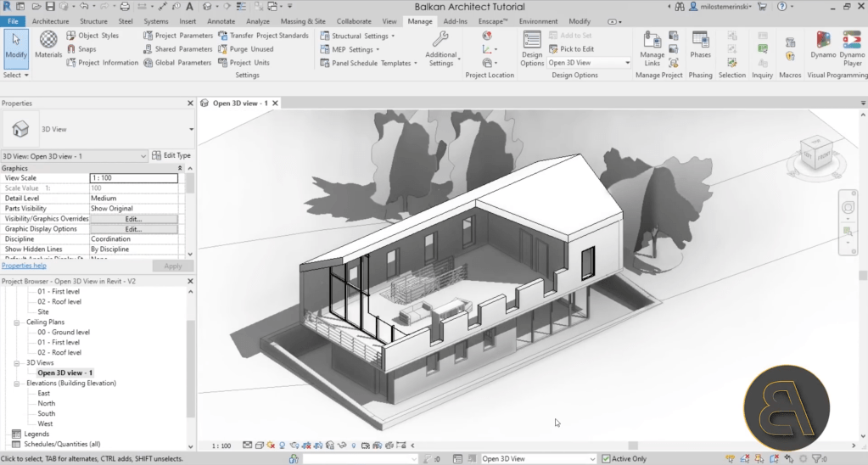868x465 pixels.
Task: Click Edit button for Visibility/Graphics Overrides
Action: [x=133, y=218]
